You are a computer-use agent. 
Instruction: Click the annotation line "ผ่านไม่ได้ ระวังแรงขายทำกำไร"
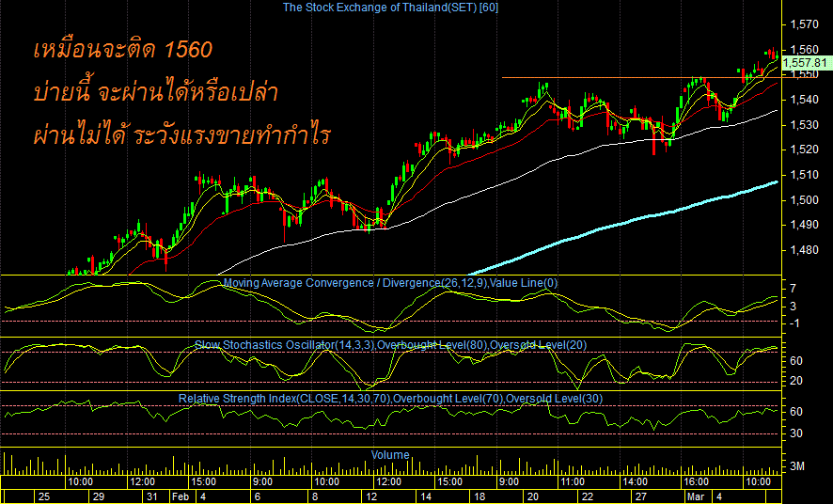(x=181, y=134)
